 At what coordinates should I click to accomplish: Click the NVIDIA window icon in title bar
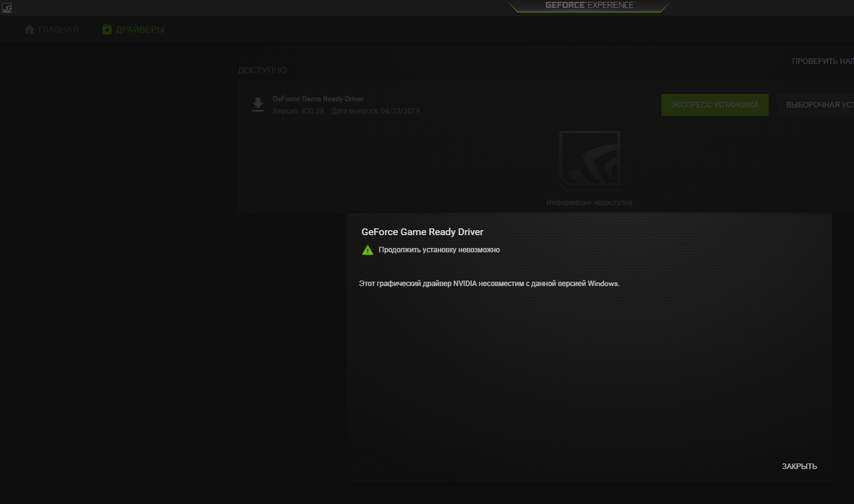pyautogui.click(x=7, y=7)
